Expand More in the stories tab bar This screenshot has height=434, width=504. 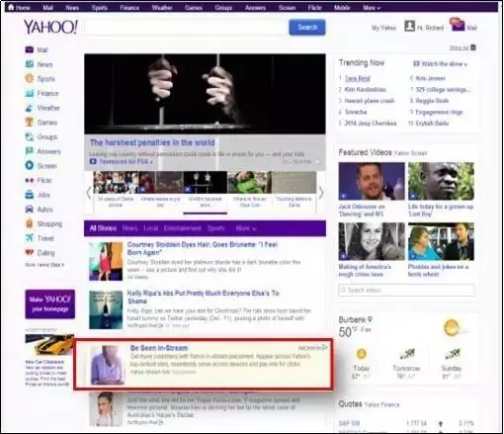click(246, 228)
